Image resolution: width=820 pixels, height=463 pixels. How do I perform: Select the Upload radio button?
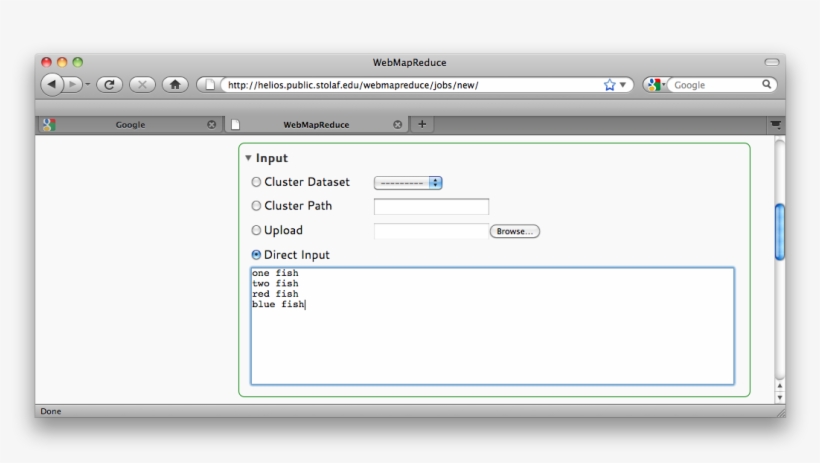point(256,231)
